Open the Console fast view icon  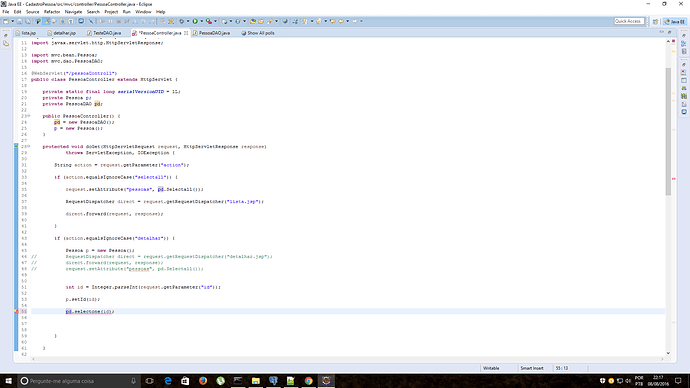click(x=684, y=112)
